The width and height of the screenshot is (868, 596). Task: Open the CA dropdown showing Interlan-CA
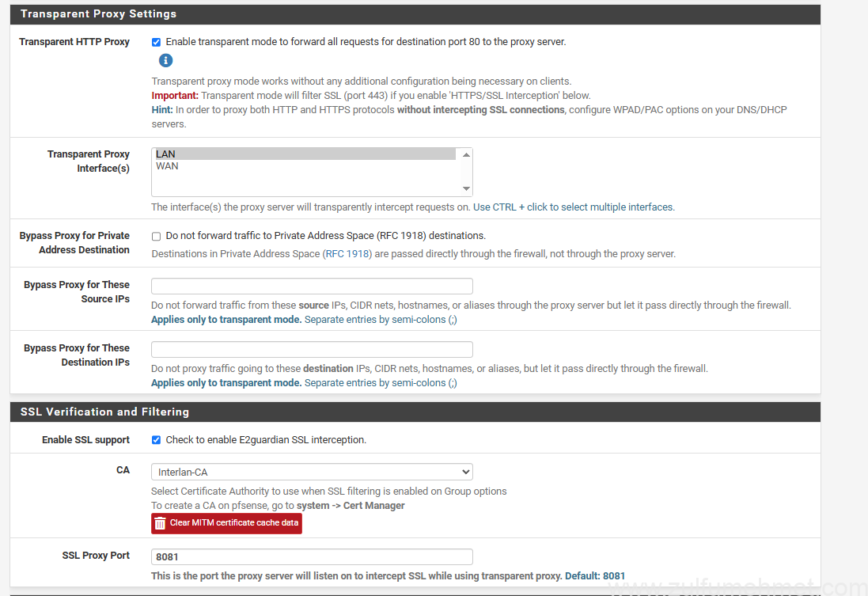coord(312,473)
